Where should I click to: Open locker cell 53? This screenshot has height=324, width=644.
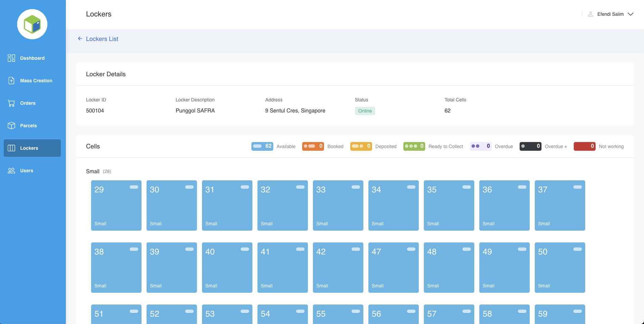pos(227,314)
